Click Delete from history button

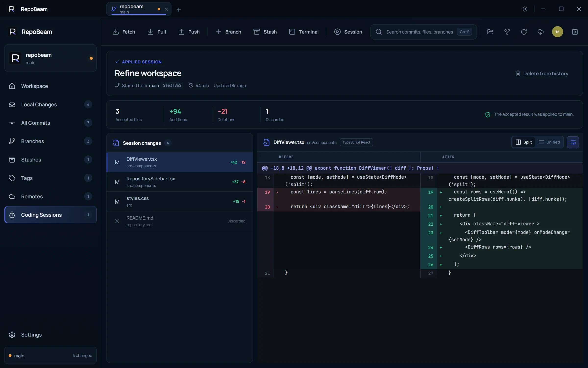(x=542, y=74)
